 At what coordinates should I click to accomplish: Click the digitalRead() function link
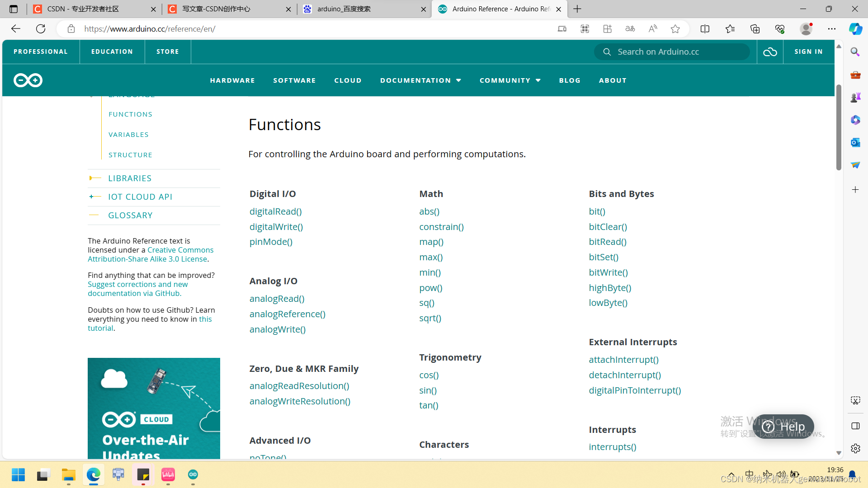point(275,211)
